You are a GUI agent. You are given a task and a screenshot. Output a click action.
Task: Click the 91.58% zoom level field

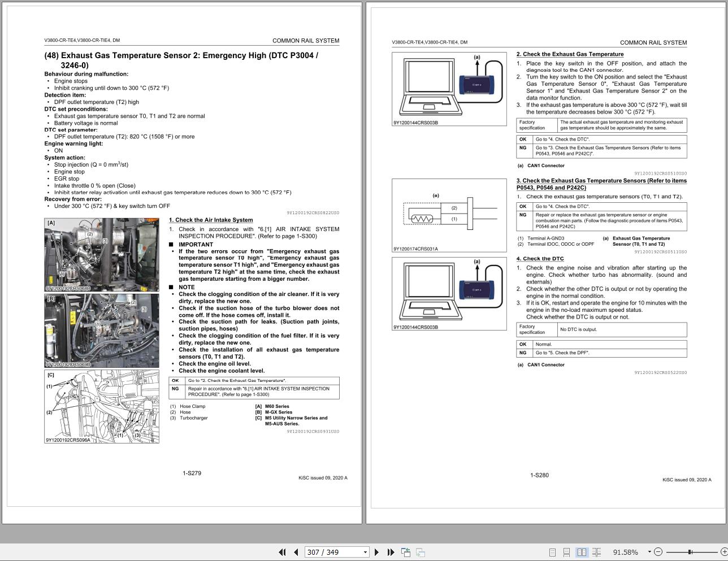pyautogui.click(x=625, y=552)
